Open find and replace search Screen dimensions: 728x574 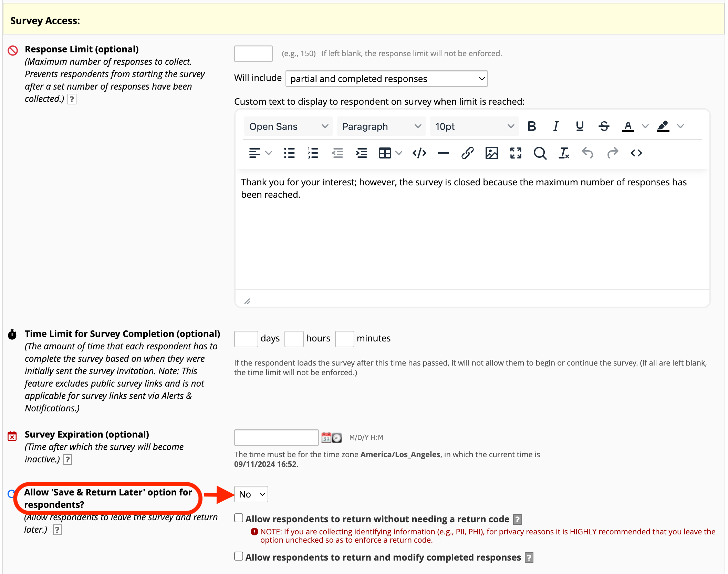[540, 153]
